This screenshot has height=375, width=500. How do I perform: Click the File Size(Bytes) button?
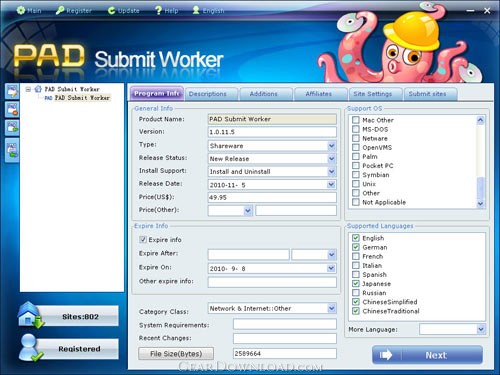[x=176, y=354]
